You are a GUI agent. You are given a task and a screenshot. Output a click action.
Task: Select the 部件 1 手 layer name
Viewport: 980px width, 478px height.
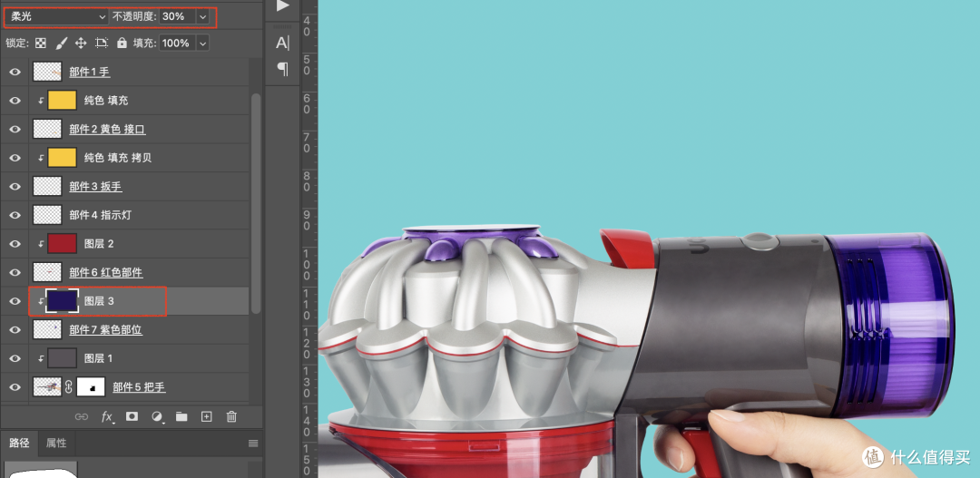pyautogui.click(x=89, y=72)
